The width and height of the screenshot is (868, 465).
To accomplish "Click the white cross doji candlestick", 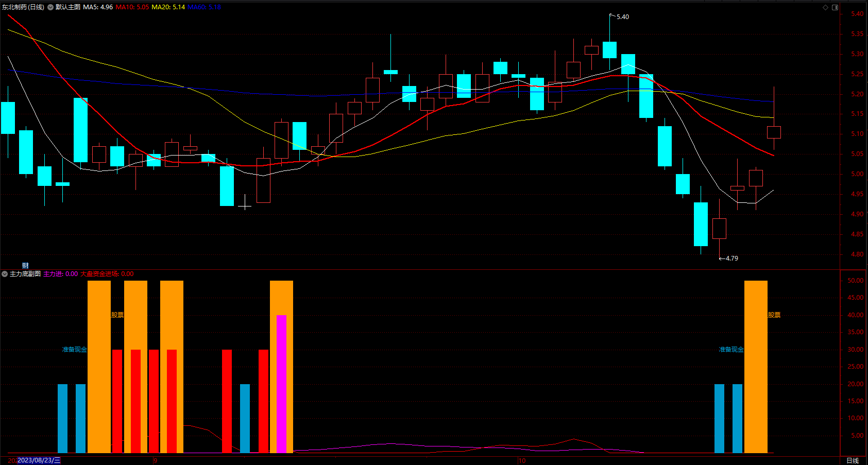I will click(x=245, y=205).
